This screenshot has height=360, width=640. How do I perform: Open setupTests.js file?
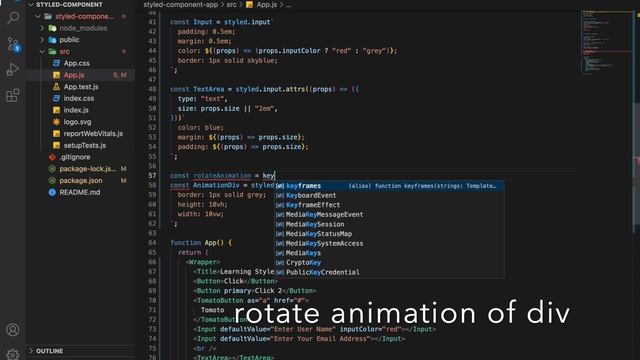pos(84,145)
